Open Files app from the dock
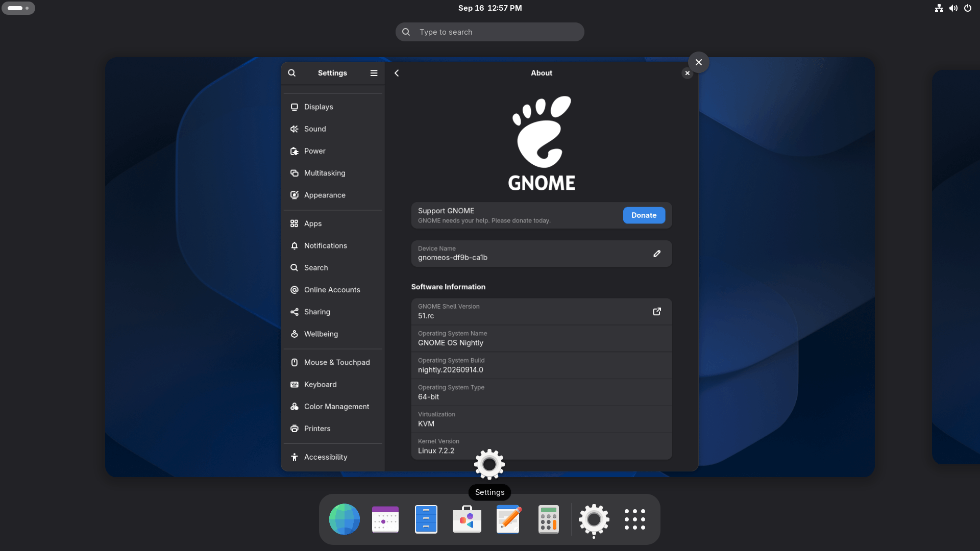 pyautogui.click(x=426, y=519)
